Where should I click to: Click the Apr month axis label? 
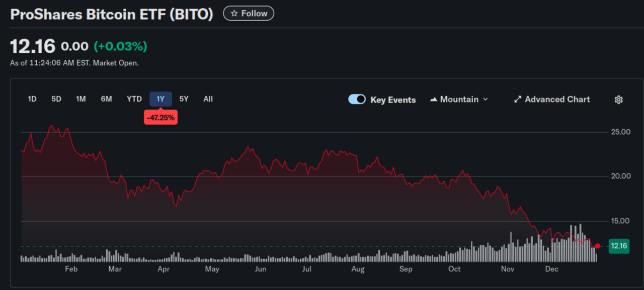tap(164, 269)
